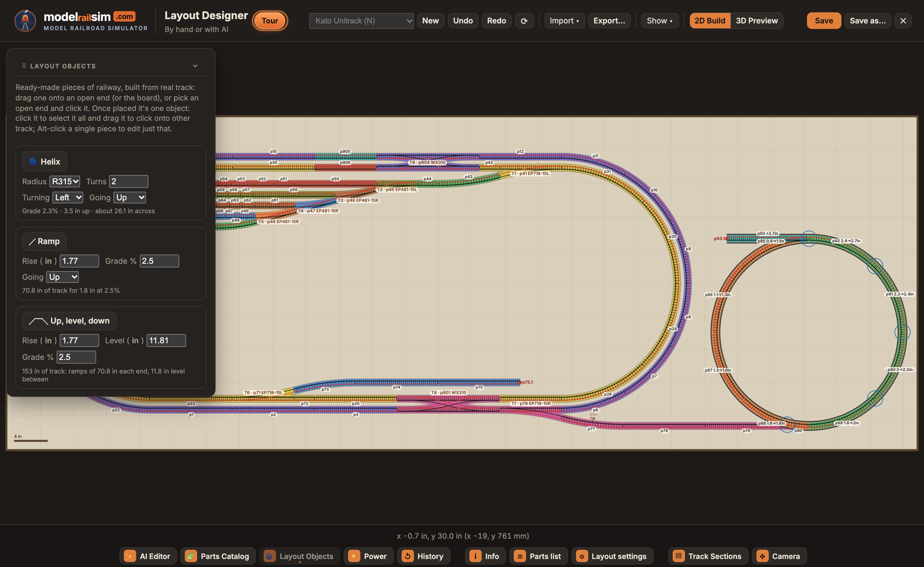Click the Save as... button

867,21
